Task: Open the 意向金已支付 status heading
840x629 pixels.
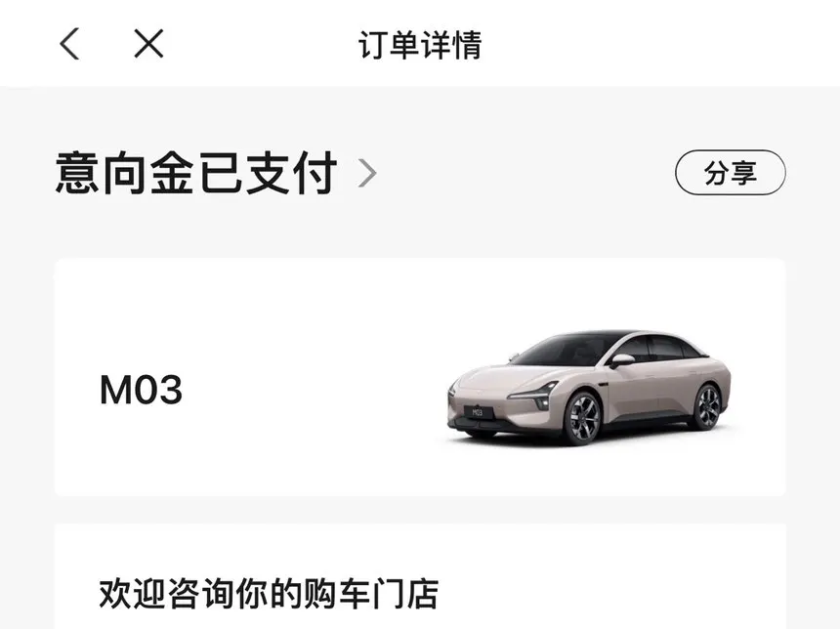Action: click(x=196, y=173)
